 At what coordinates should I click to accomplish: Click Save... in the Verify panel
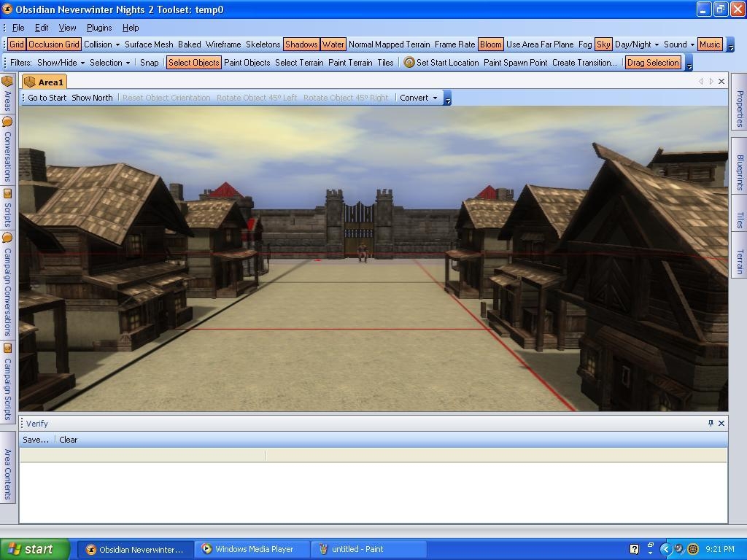point(36,440)
